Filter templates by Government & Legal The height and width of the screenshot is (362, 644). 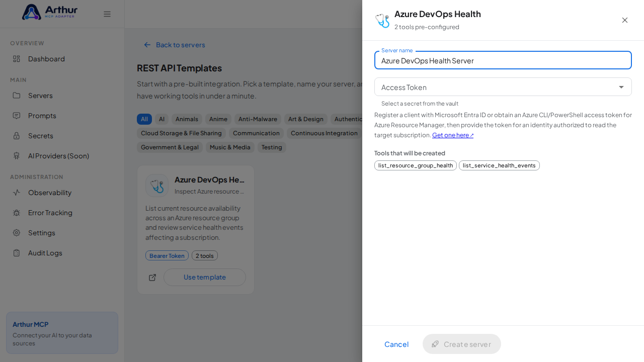pyautogui.click(x=170, y=147)
